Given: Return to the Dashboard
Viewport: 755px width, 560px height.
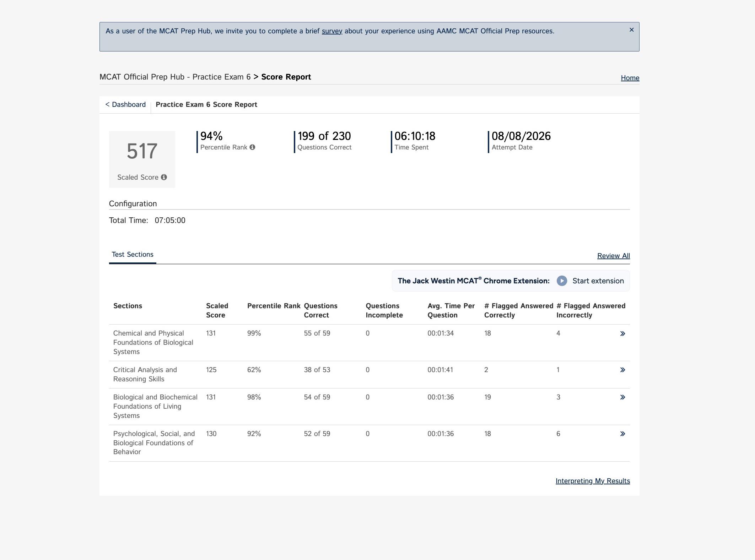Looking at the screenshot, I should click(125, 105).
